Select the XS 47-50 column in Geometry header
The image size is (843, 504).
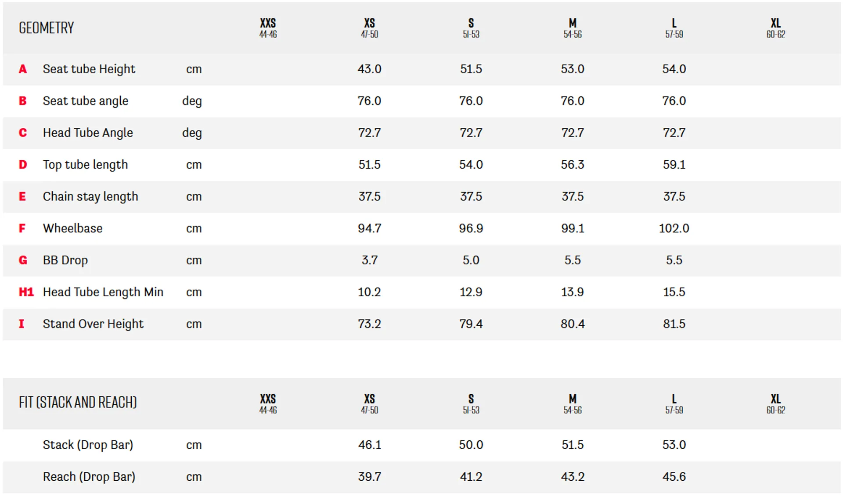click(x=370, y=28)
